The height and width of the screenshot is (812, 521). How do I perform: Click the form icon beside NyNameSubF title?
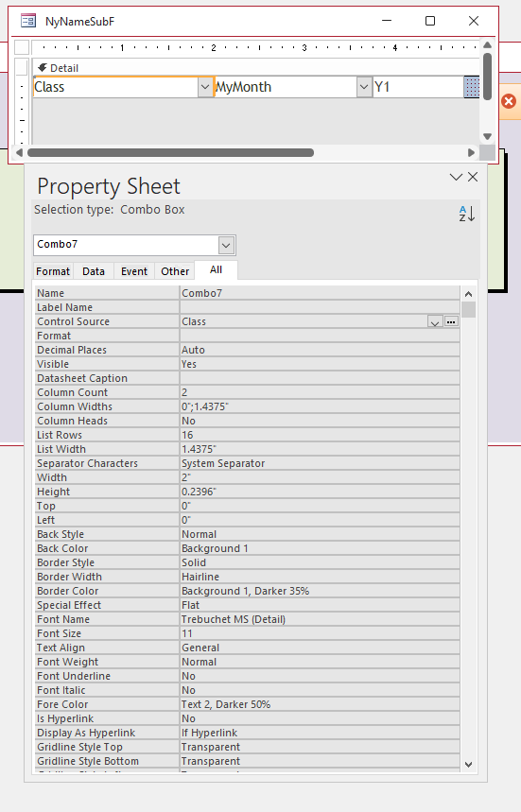tap(28, 21)
